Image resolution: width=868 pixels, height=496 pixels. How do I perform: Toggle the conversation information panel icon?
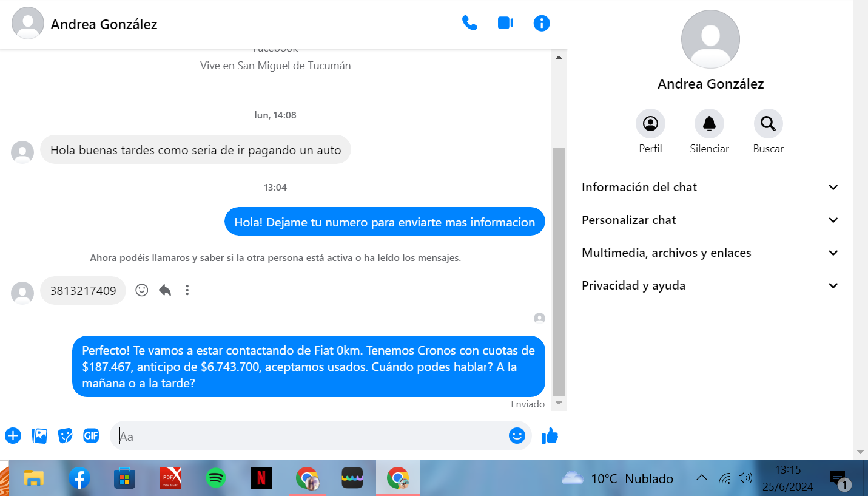point(541,23)
